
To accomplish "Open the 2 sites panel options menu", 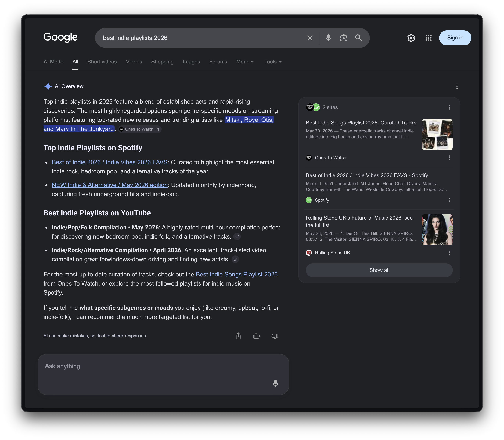I will pos(449,107).
